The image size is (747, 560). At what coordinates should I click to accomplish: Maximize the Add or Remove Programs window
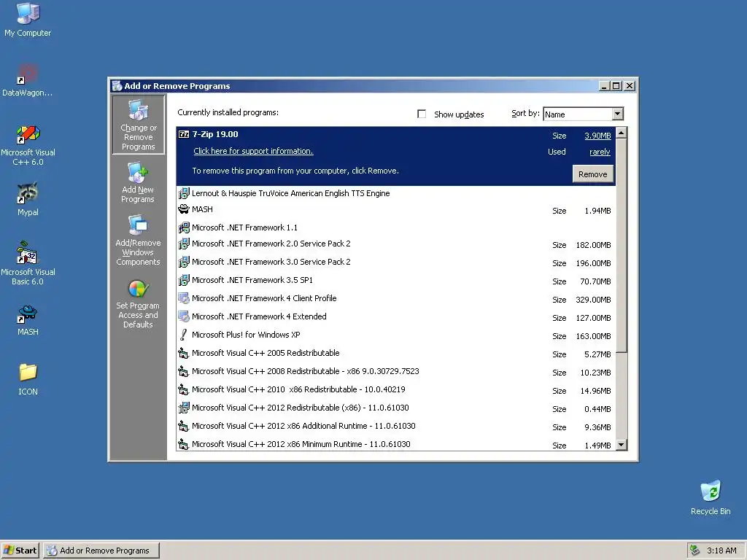(x=616, y=86)
